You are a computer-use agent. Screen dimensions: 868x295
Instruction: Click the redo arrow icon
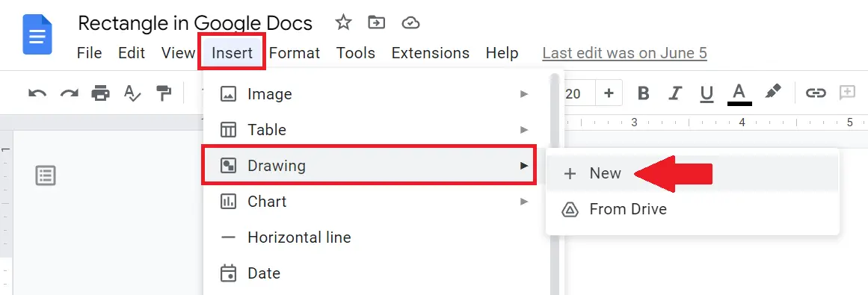pyautogui.click(x=70, y=93)
